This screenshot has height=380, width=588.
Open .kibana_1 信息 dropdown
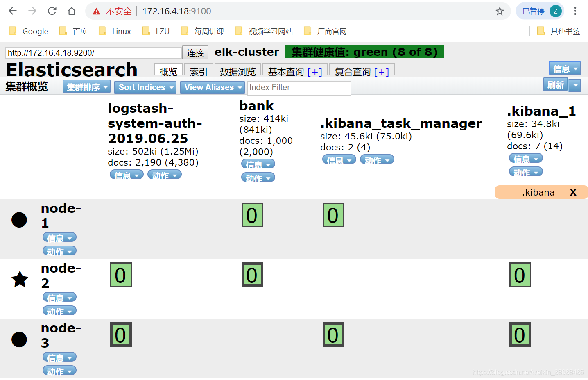[x=526, y=159]
